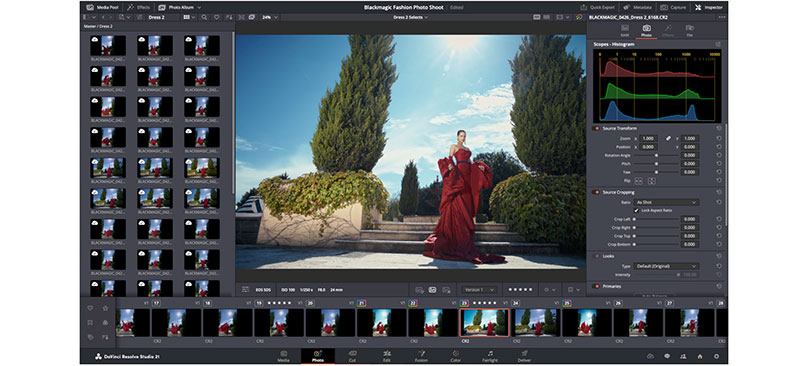Click camera info icon left of EOS 5DS
Viewport: 800px width, 366px height.
(245, 289)
